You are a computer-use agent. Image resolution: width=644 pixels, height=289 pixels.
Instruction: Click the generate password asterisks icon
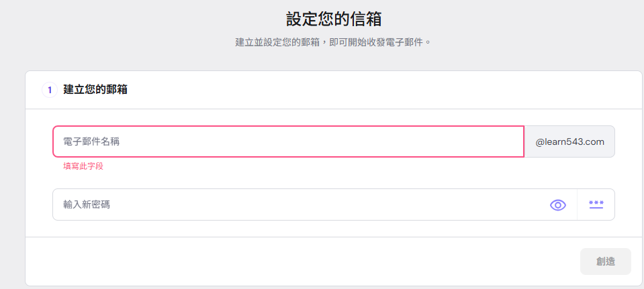(x=596, y=205)
